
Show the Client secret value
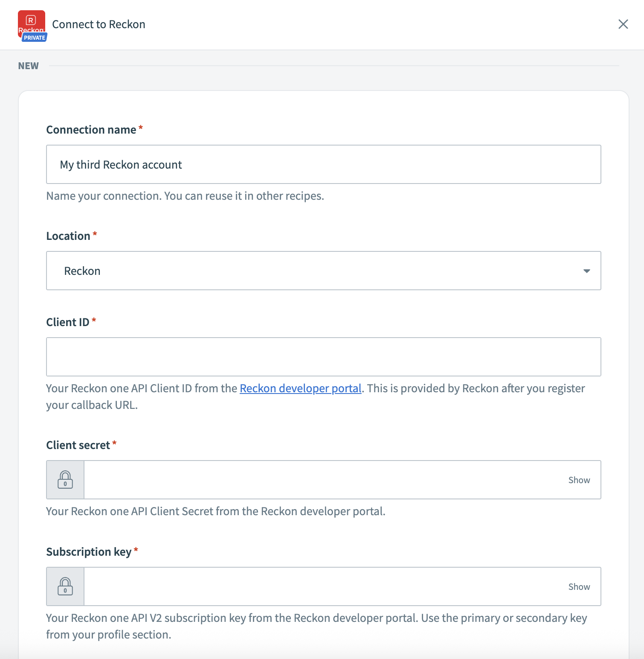(579, 480)
